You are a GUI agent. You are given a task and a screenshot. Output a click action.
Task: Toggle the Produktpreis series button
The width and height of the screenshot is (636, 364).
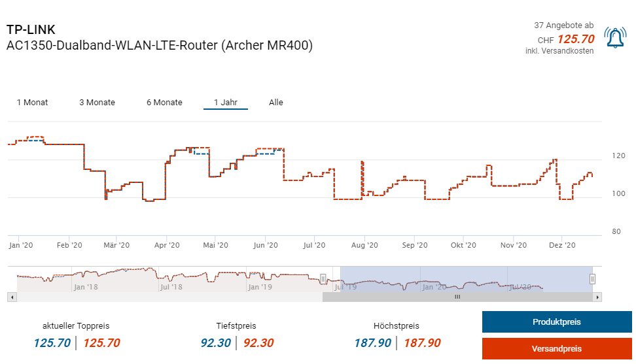point(557,322)
